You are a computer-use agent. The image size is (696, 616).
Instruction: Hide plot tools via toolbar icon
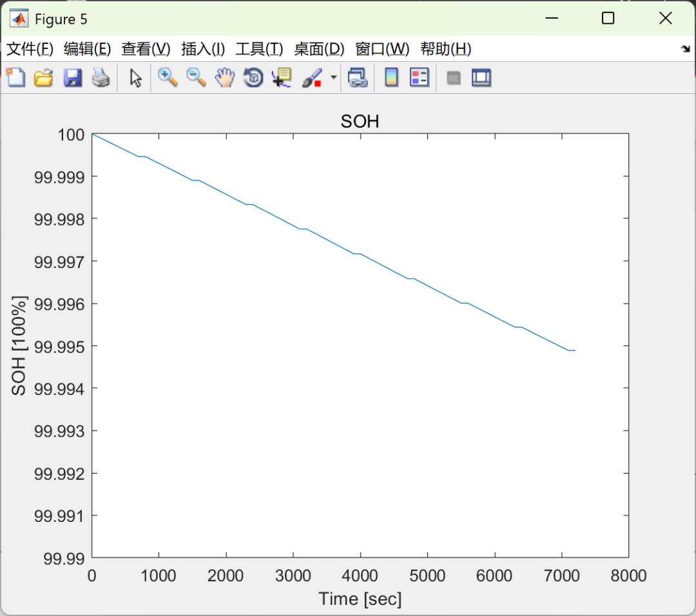[452, 77]
